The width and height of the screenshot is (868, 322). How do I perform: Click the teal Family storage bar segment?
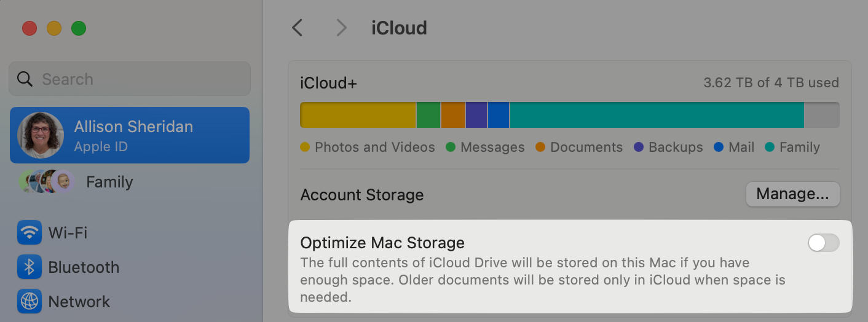point(656,115)
